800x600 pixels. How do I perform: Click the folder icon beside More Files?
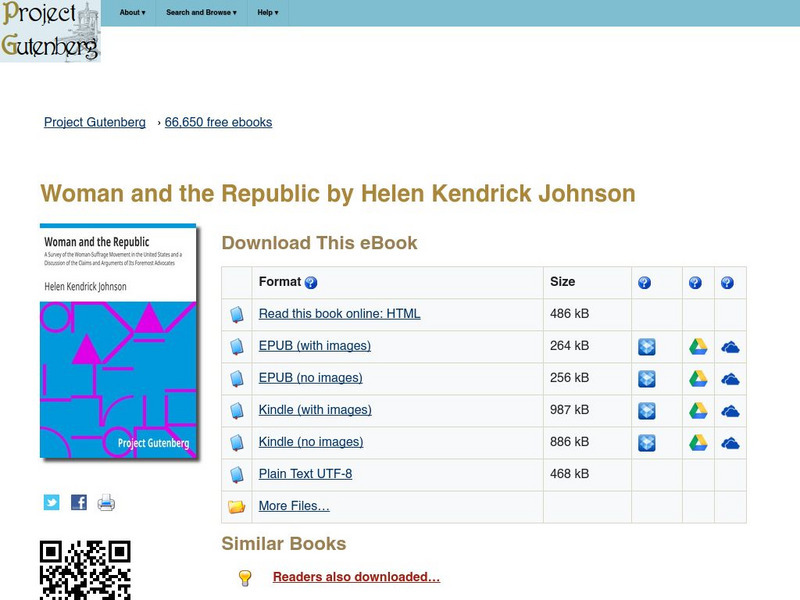click(x=235, y=506)
